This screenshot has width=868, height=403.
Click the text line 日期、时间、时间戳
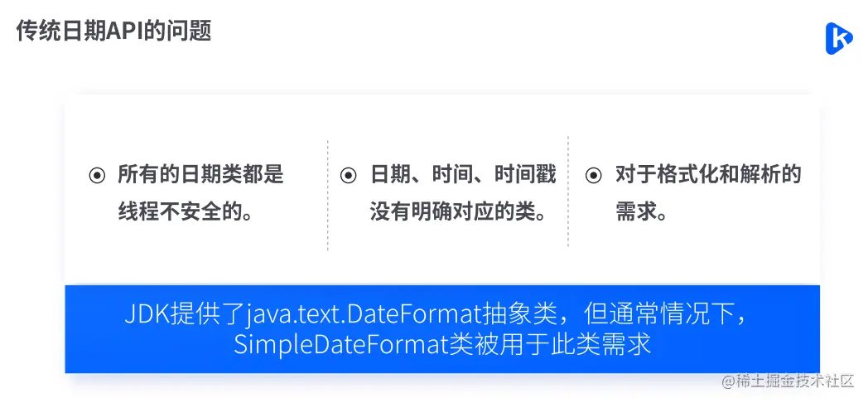pos(463,175)
